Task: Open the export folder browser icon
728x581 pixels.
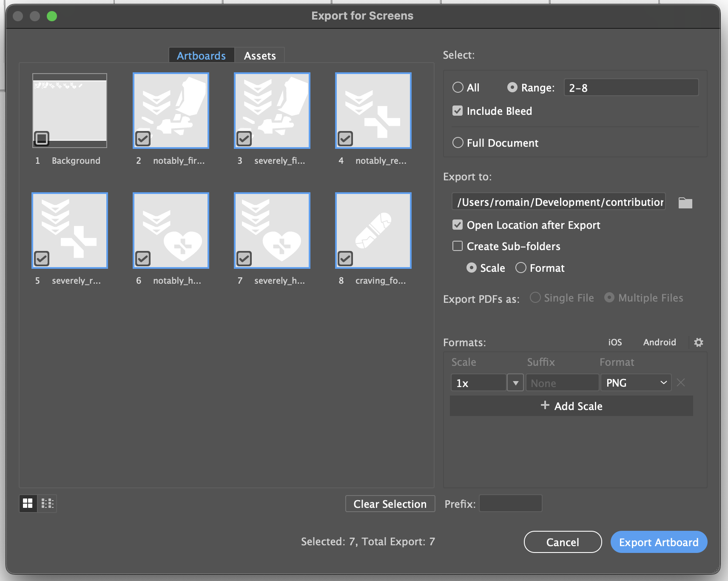Action: coord(685,203)
